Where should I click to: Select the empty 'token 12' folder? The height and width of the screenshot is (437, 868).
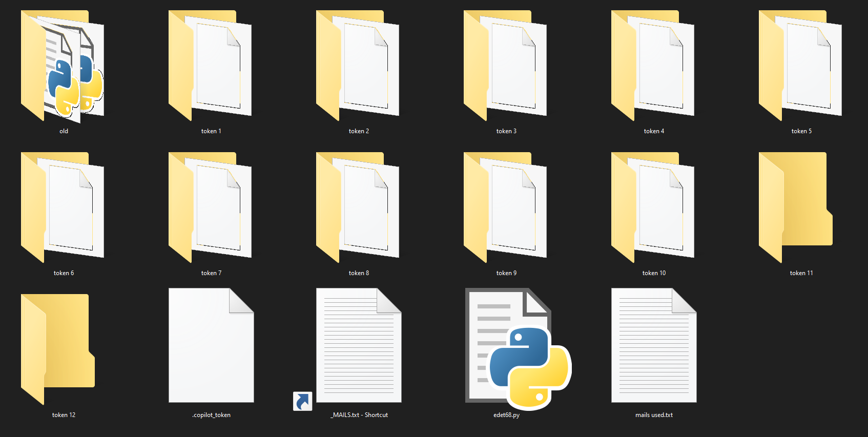point(58,348)
